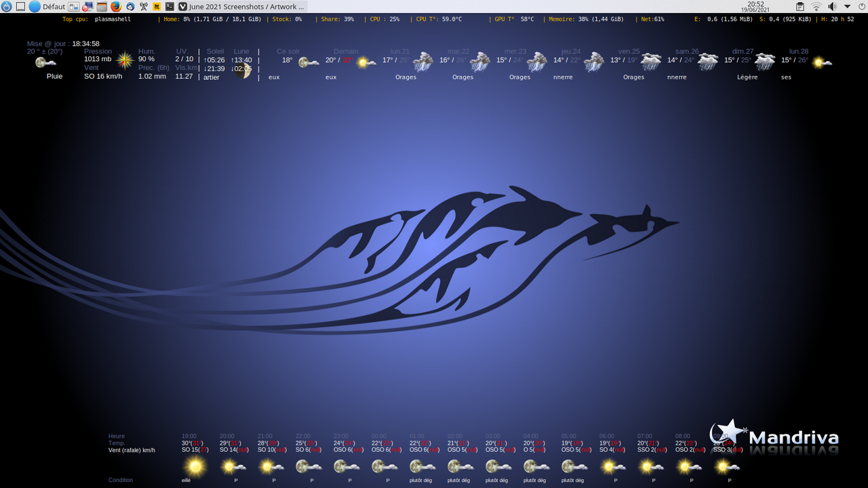Image resolution: width=868 pixels, height=488 pixels.
Task: Click the power button in the tray
Action: coord(862,6)
